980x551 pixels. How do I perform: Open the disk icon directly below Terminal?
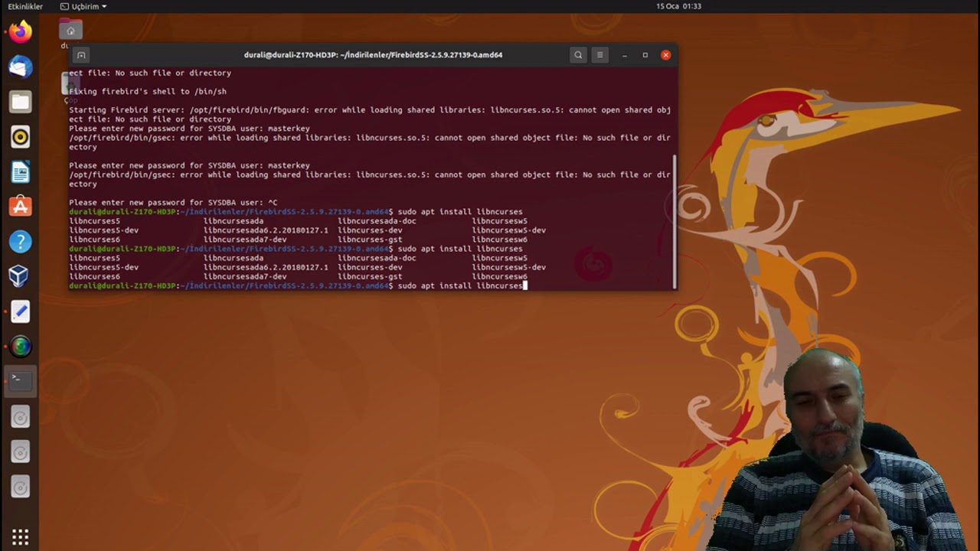21,417
